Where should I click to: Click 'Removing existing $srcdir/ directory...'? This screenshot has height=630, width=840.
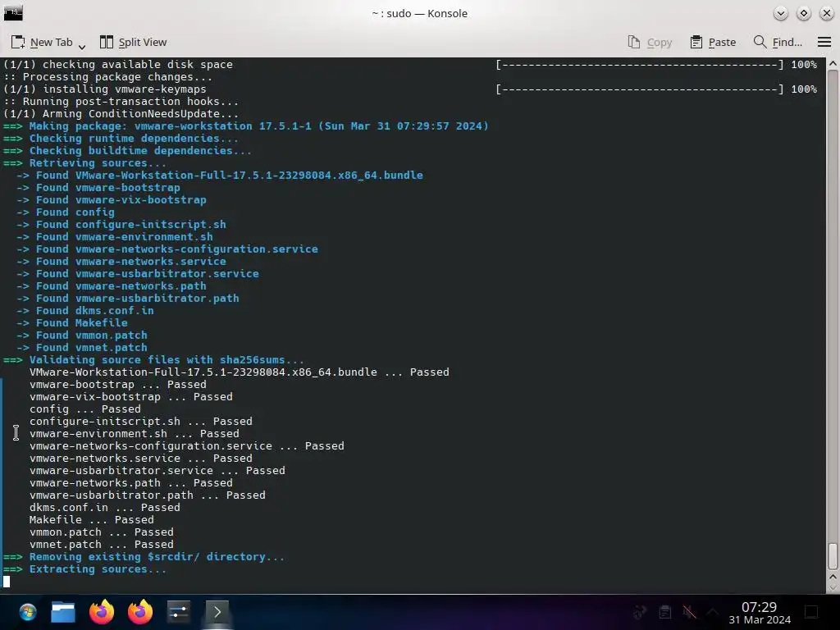(157, 557)
